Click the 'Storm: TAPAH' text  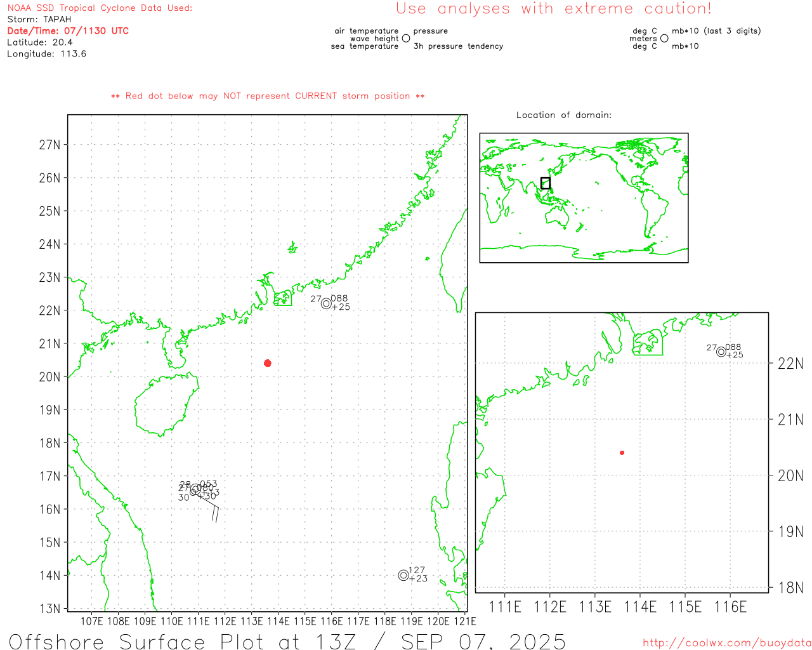pos(39,19)
